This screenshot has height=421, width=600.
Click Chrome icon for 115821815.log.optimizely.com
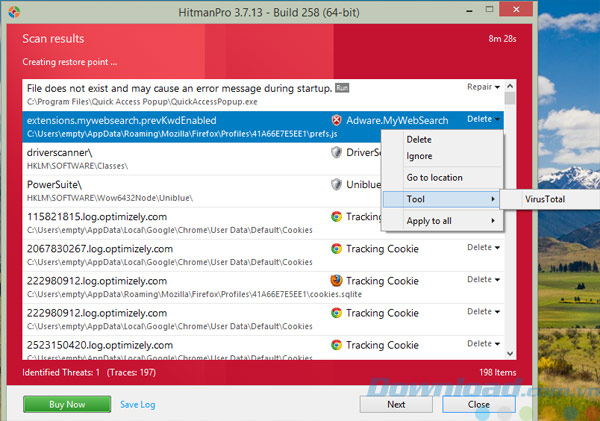click(x=337, y=216)
